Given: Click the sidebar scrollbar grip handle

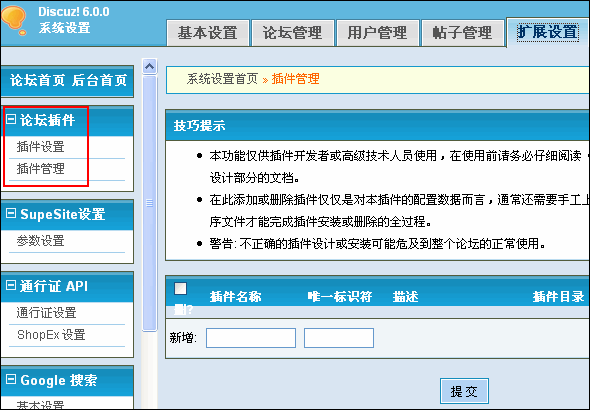Looking at the screenshot, I should (x=149, y=203).
